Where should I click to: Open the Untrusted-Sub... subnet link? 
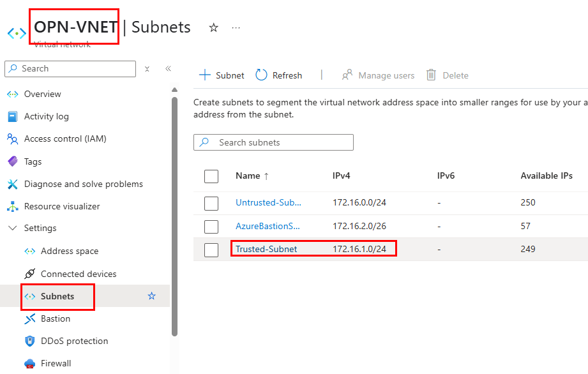(x=268, y=202)
